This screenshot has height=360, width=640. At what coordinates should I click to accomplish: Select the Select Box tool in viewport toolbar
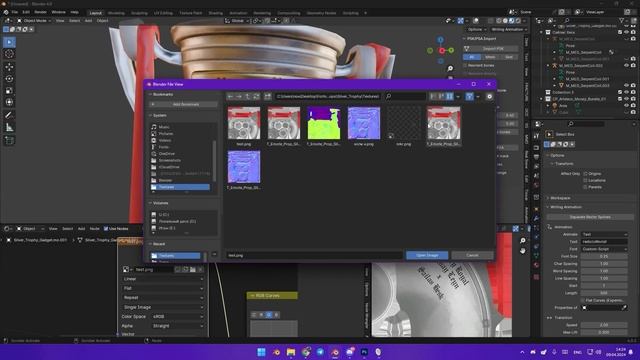[x=9, y=42]
